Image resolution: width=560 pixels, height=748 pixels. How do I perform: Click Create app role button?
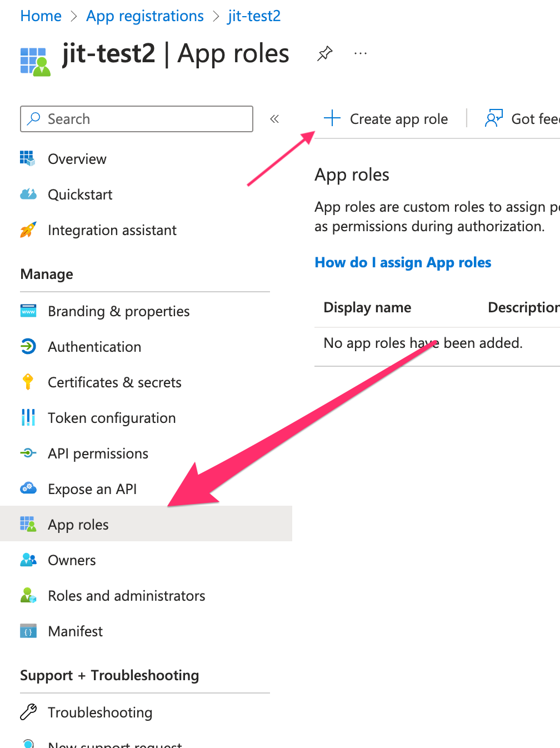click(x=386, y=118)
